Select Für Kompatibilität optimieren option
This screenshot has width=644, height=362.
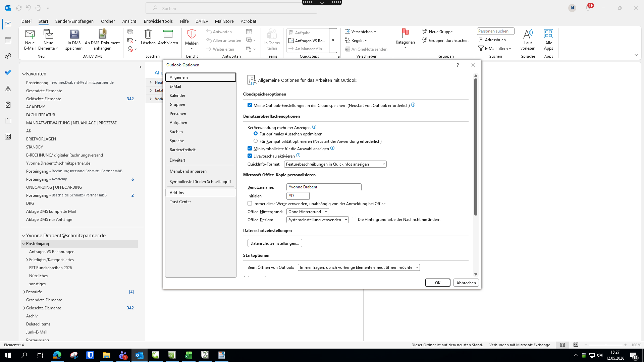pos(256,141)
